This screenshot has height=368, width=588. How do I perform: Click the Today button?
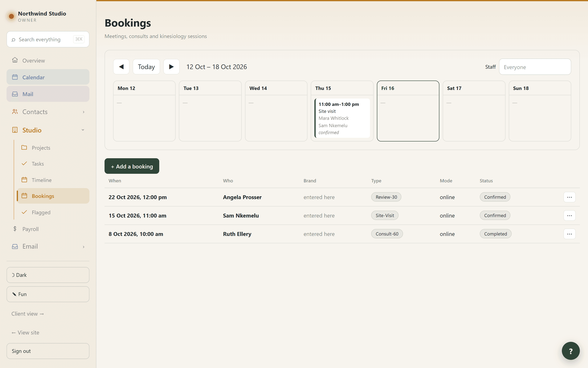click(x=146, y=67)
